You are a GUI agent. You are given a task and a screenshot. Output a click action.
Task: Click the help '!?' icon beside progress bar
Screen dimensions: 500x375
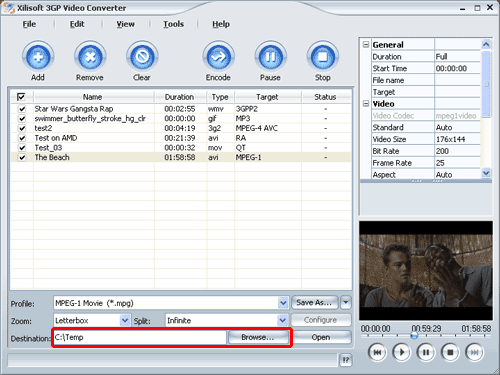[x=346, y=360]
